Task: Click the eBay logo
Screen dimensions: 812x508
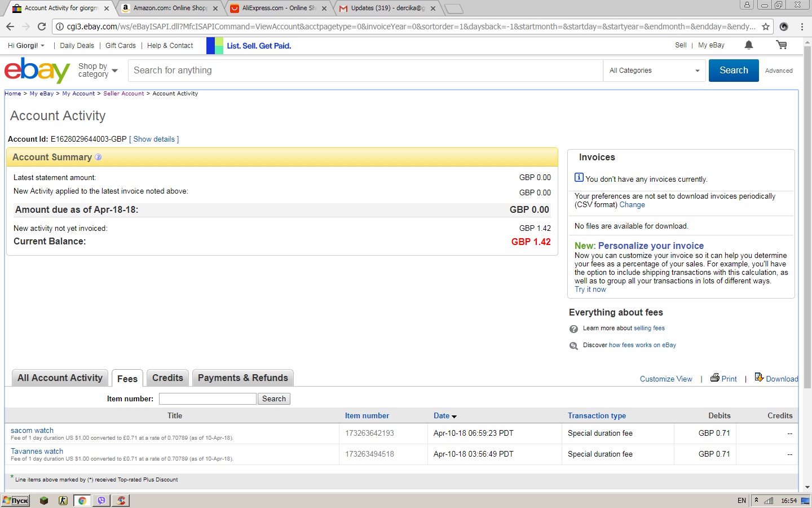Action: pos(37,71)
